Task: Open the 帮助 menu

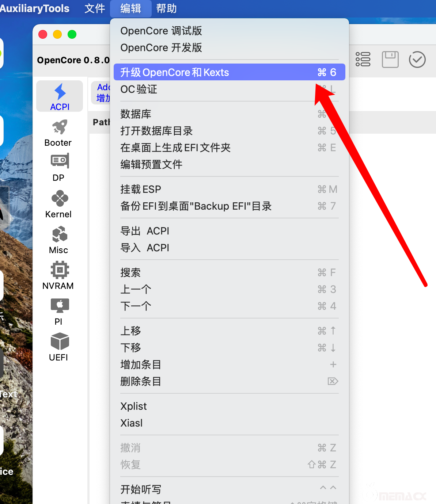Action: coord(166,8)
